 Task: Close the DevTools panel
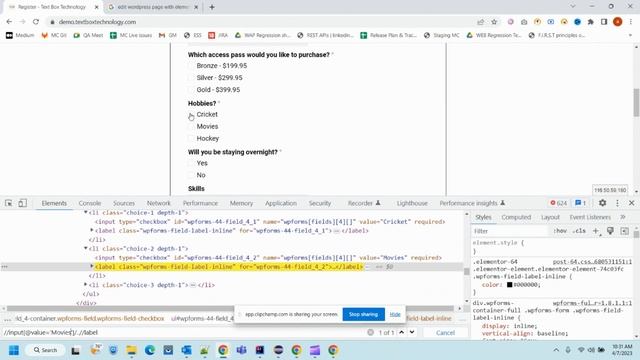[631, 203]
